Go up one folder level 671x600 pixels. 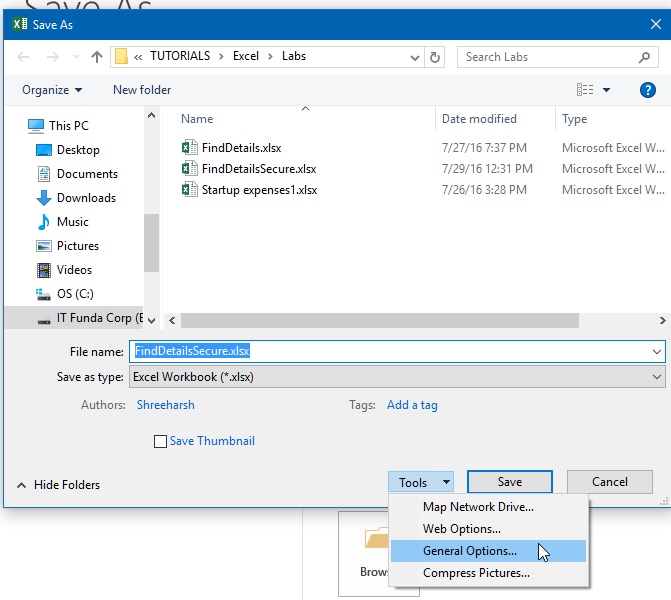point(97,56)
